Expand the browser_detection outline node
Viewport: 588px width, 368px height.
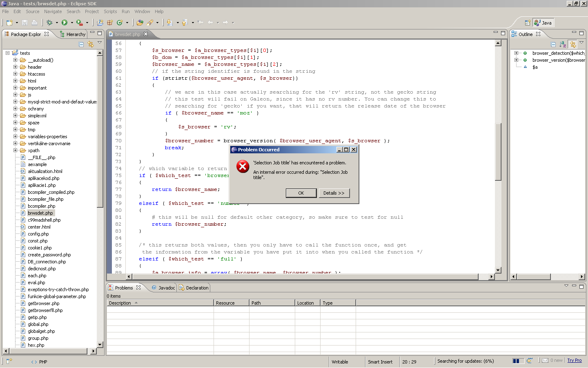click(x=516, y=53)
